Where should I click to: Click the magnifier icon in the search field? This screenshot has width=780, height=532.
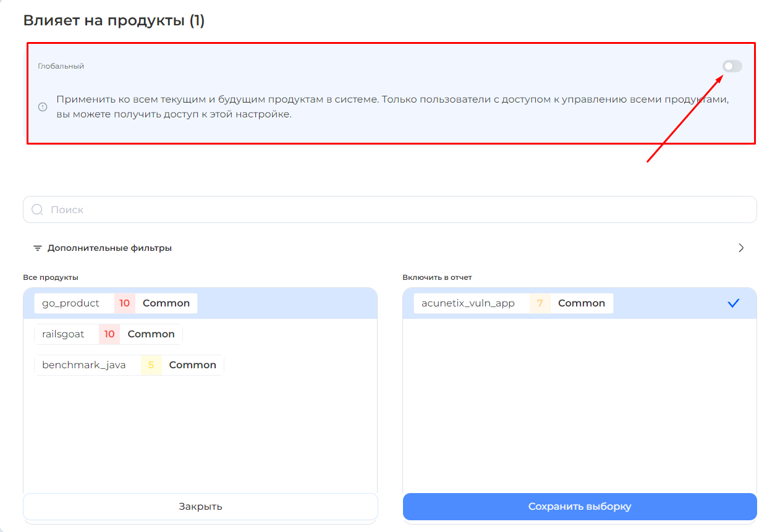coord(37,209)
